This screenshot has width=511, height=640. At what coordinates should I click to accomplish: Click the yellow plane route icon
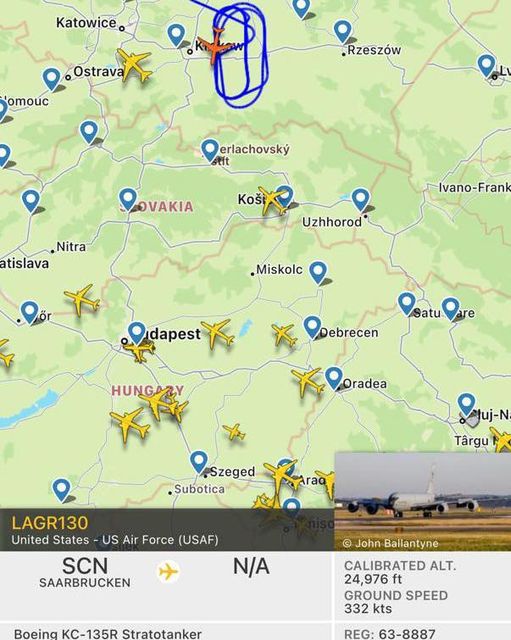click(168, 571)
